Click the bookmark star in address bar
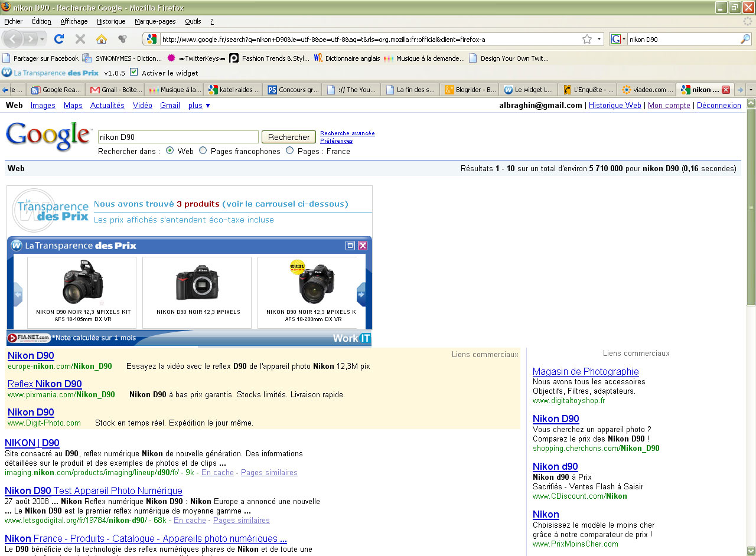 pyautogui.click(x=586, y=39)
